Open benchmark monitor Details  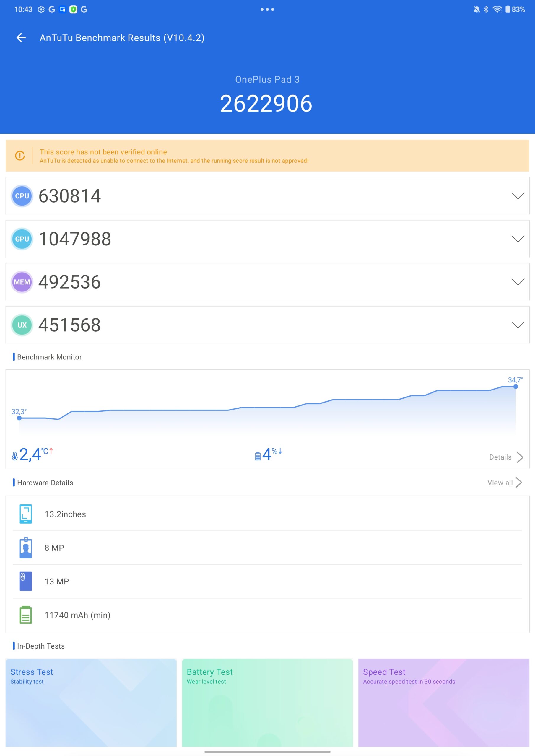pyautogui.click(x=506, y=457)
